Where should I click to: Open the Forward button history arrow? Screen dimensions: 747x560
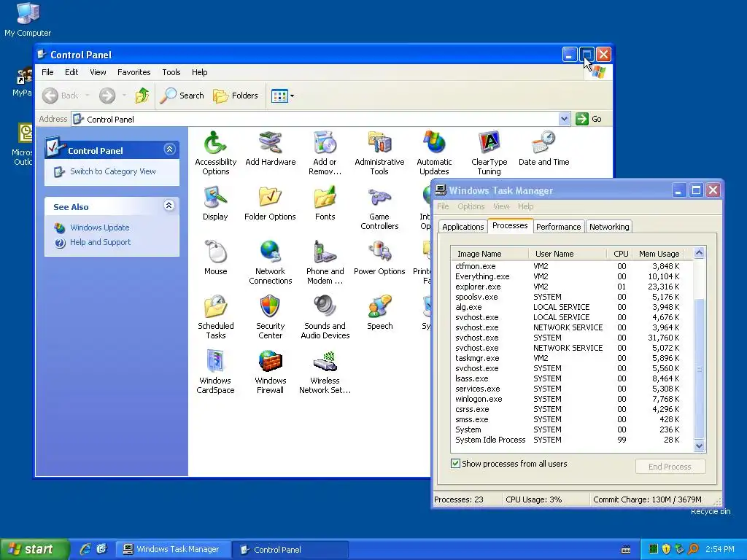[x=124, y=96]
